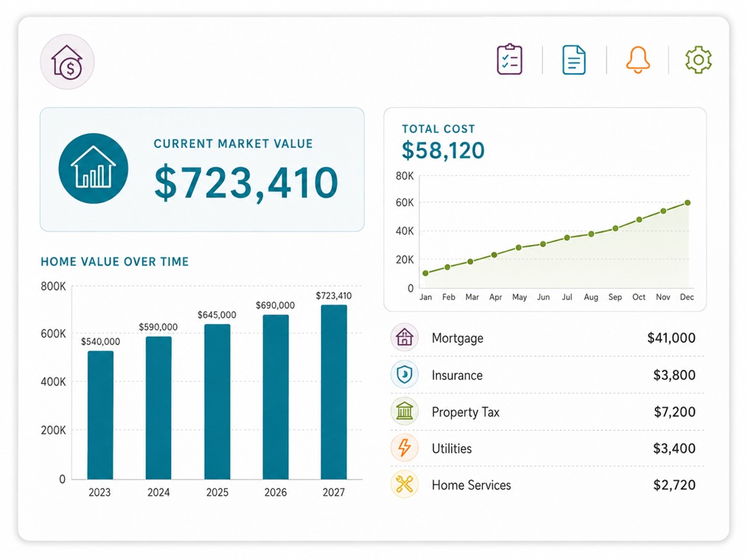Select the Insurance label

point(457,376)
